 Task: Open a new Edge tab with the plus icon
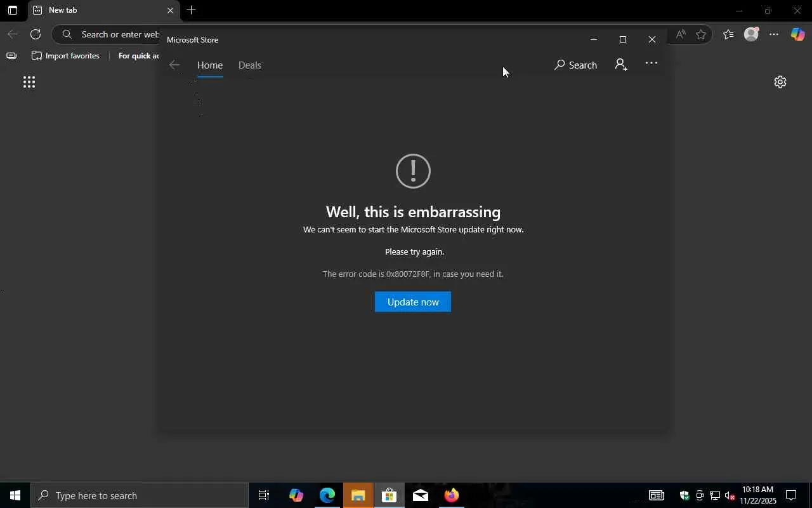tap(191, 10)
